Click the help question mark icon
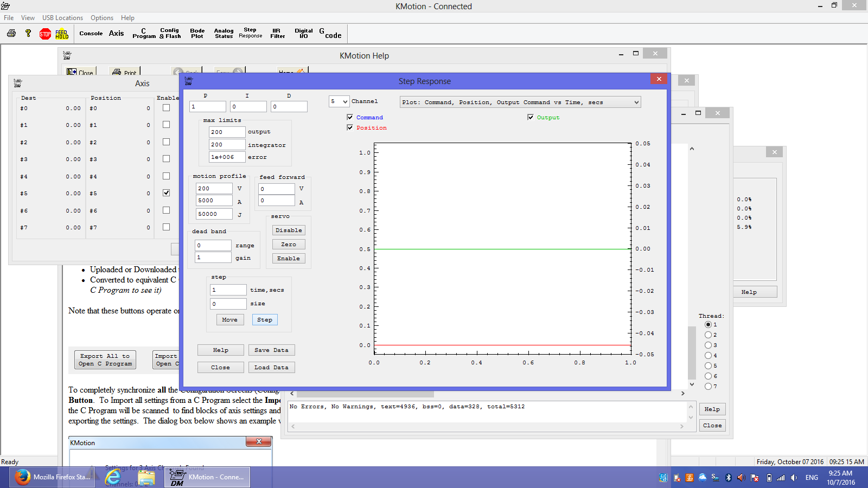The image size is (868, 488). point(28,34)
